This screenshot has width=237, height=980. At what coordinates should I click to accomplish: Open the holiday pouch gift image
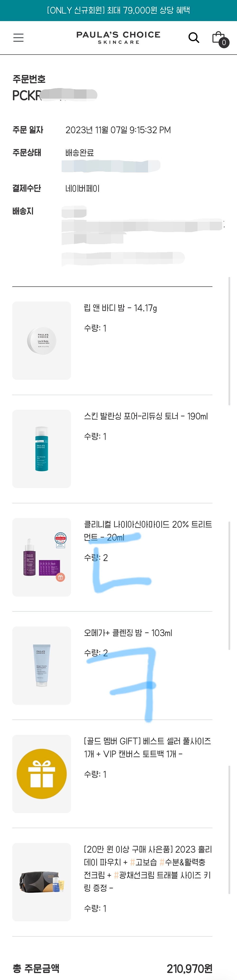(x=41, y=882)
